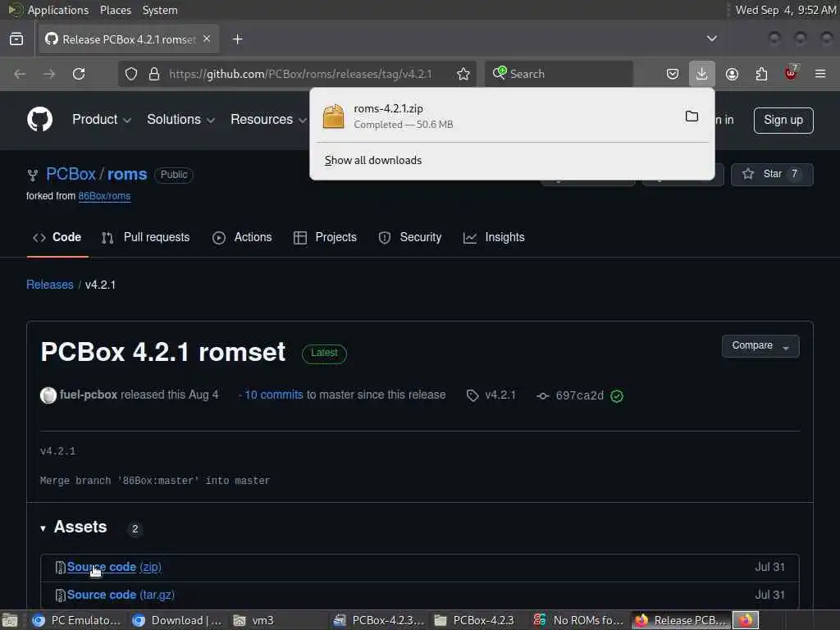The width and height of the screenshot is (840, 630).
Task: Open the tracking protection shield icon
Action: click(131, 74)
